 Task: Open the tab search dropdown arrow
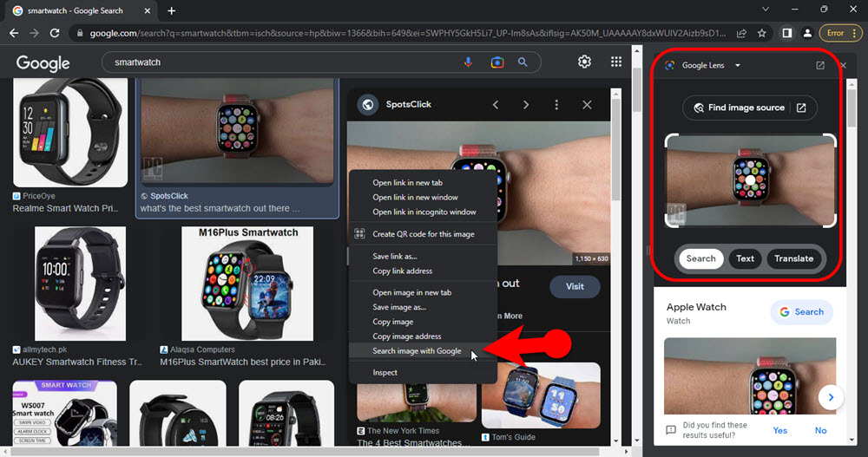(x=766, y=10)
